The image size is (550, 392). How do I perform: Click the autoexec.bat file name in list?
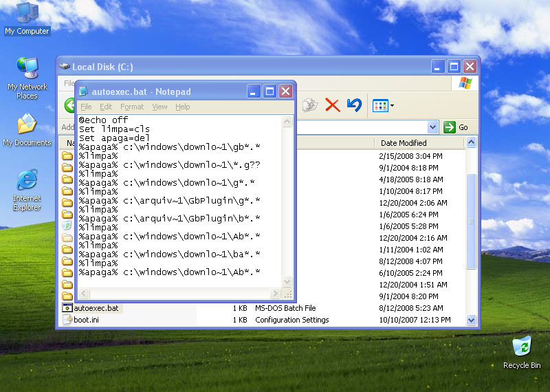[96, 308]
